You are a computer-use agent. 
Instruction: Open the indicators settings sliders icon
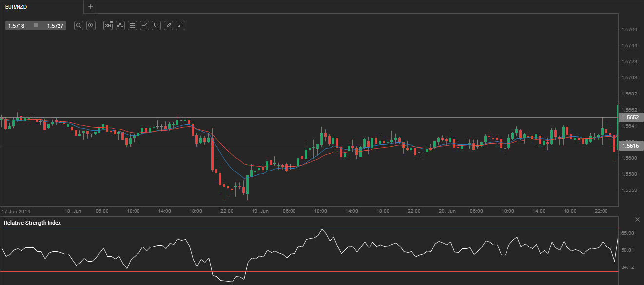132,26
